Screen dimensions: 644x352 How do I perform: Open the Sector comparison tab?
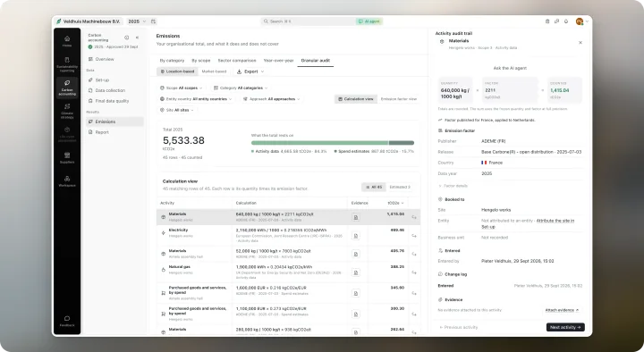tap(236, 61)
